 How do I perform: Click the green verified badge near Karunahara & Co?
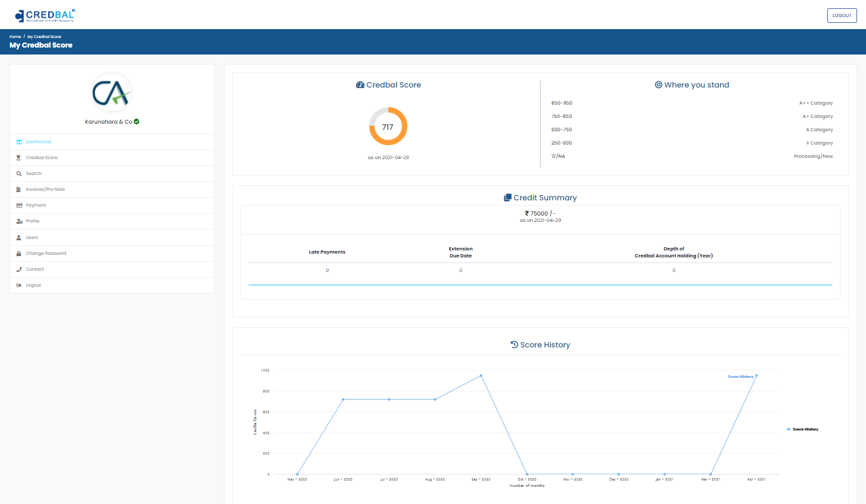pos(136,121)
